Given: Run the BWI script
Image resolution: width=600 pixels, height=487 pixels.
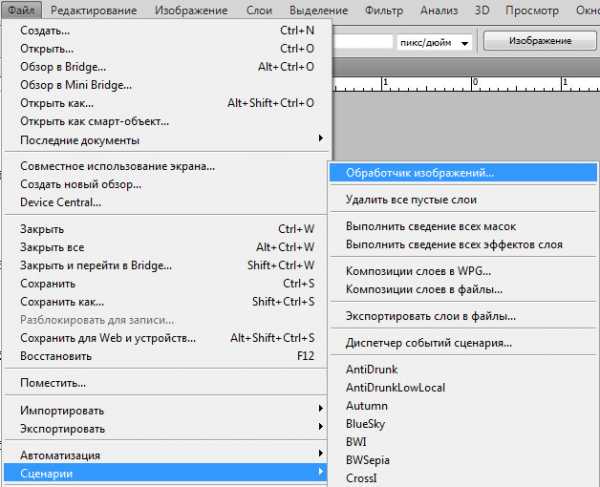Looking at the screenshot, I should pos(463,442).
